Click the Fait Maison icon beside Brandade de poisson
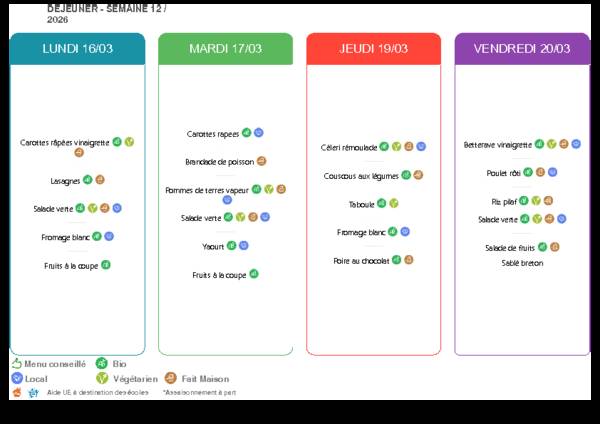Image resolution: width=600 pixels, height=424 pixels. [261, 160]
